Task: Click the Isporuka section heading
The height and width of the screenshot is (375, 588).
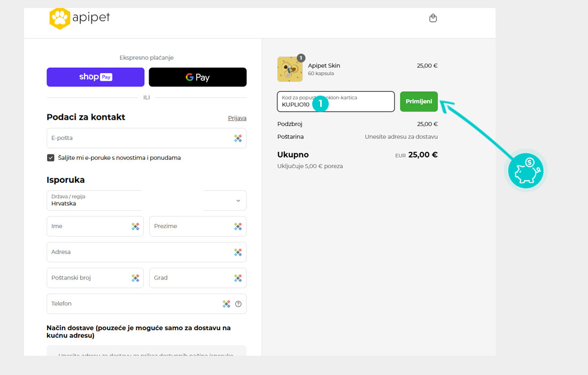Action: (x=66, y=180)
